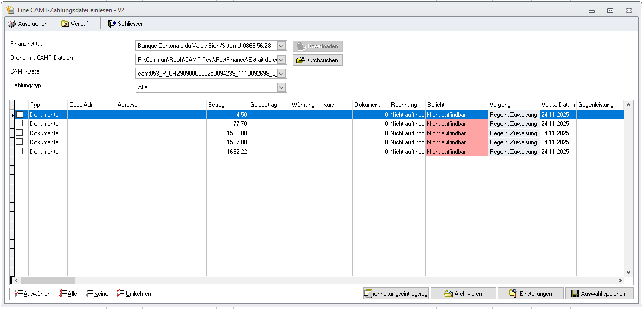Click the Durchsuchen folder button

(x=317, y=60)
